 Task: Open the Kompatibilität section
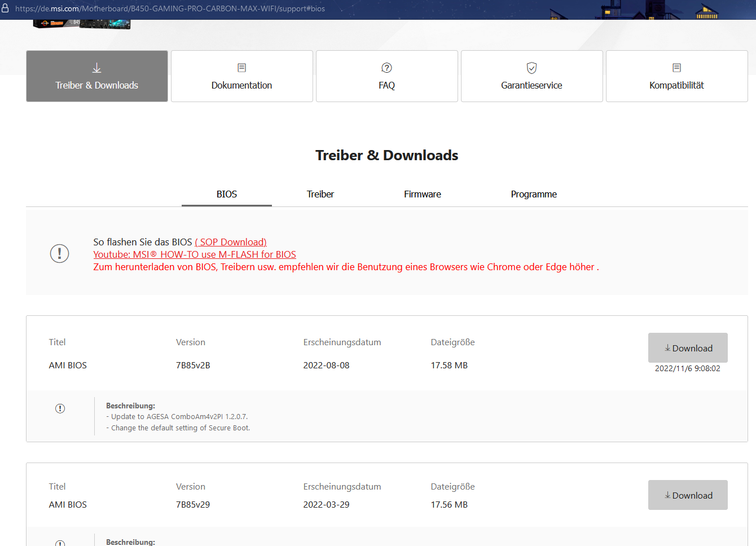677,76
